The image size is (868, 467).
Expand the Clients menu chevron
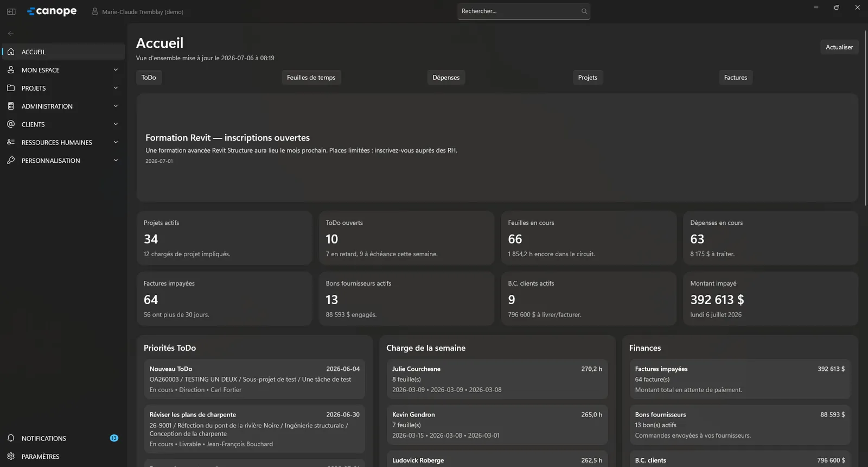tap(116, 124)
